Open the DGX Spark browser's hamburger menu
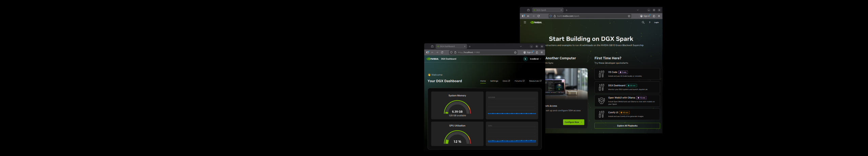868x156 pixels. pyautogui.click(x=659, y=16)
